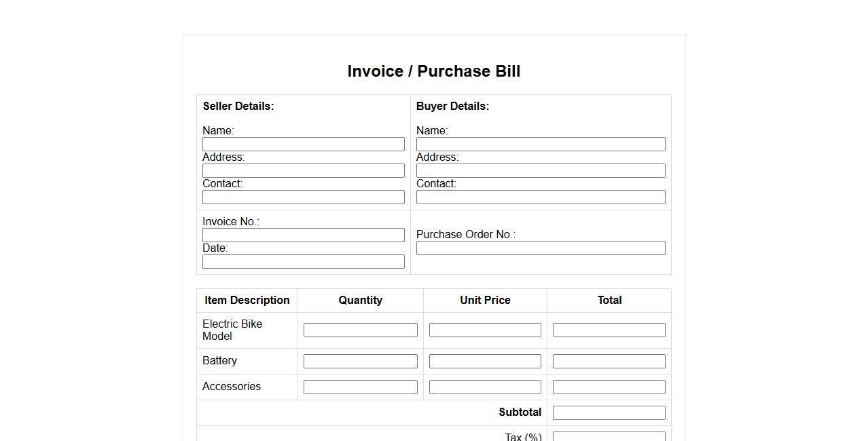Viewport: 868px width, 441px height.
Task: Select the Accessories unit price field
Action: pyautogui.click(x=485, y=387)
